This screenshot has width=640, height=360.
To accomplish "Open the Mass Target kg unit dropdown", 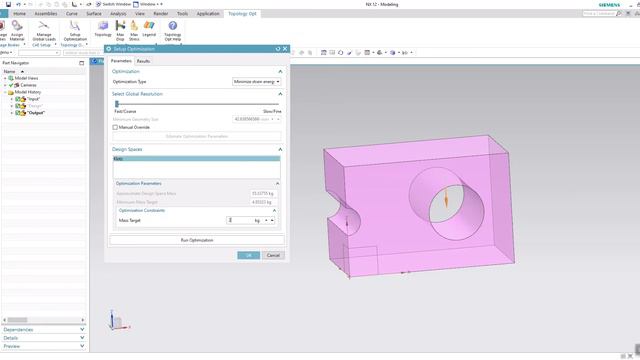I will (266, 220).
